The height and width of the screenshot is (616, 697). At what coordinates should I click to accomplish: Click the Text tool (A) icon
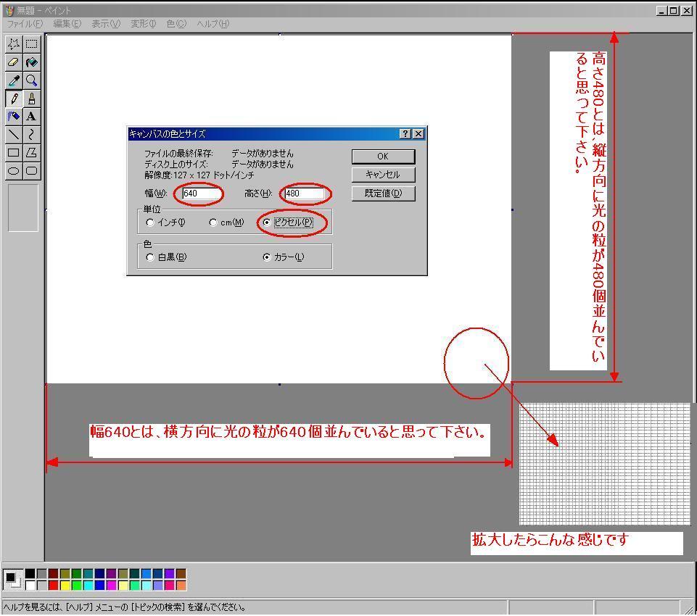coord(31,117)
